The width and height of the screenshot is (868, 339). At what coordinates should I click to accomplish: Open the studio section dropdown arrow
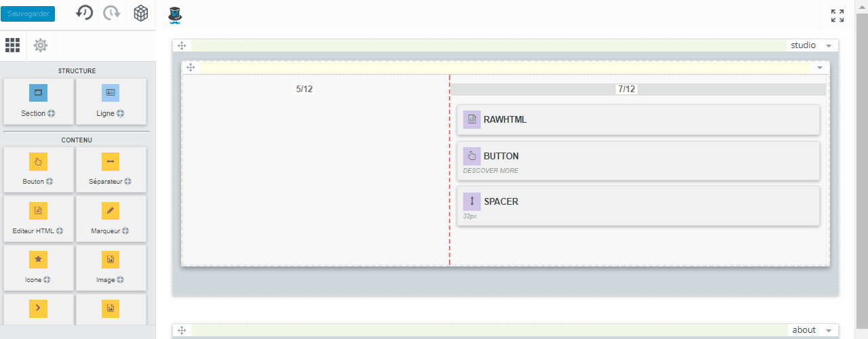pos(829,46)
